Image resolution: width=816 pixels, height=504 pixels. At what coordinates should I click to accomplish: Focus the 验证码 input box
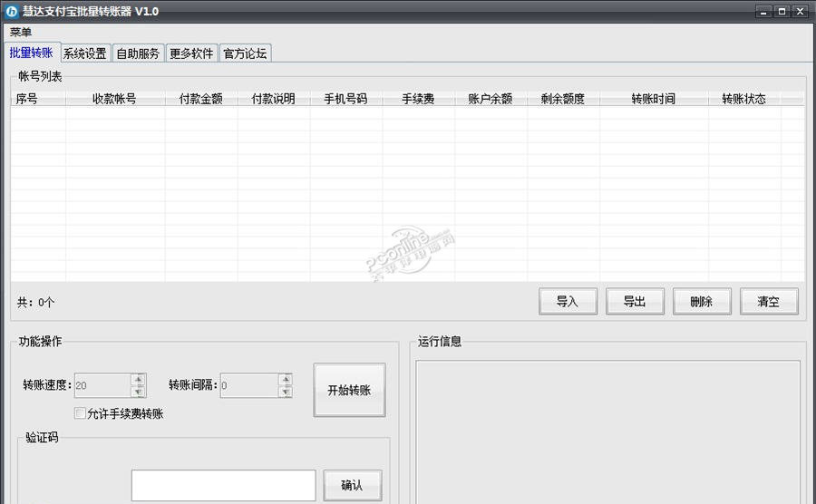224,485
